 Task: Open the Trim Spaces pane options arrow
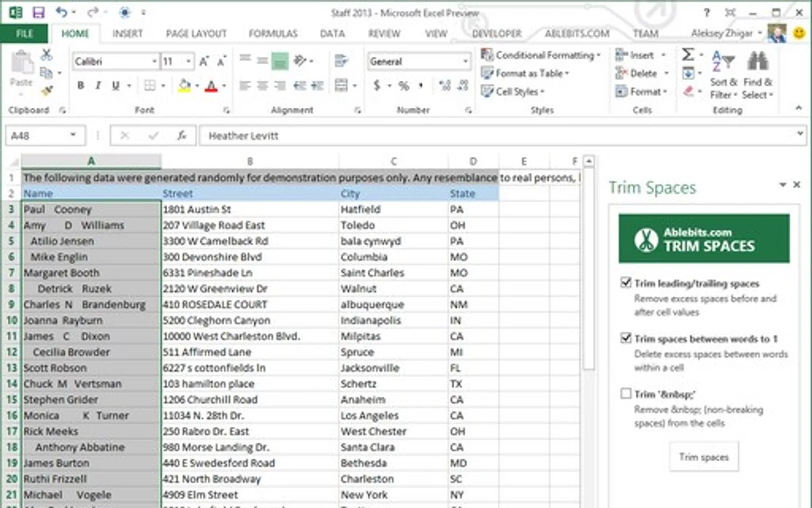click(x=783, y=184)
